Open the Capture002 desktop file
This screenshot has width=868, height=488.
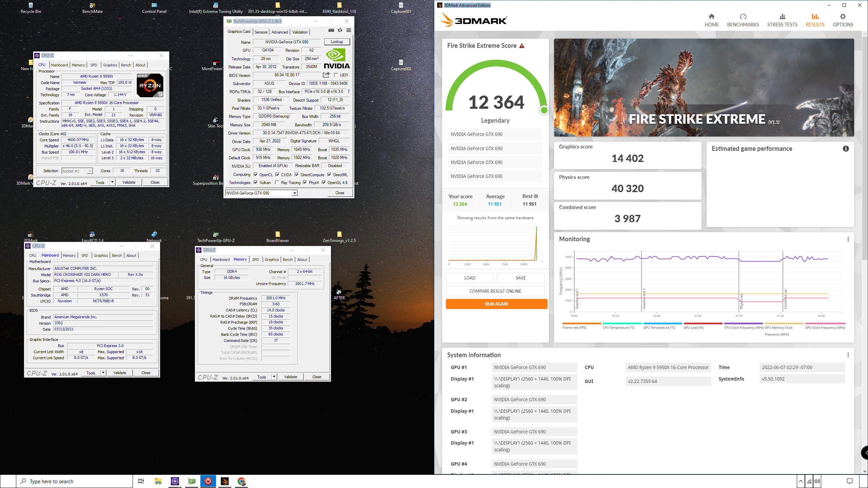click(x=401, y=65)
